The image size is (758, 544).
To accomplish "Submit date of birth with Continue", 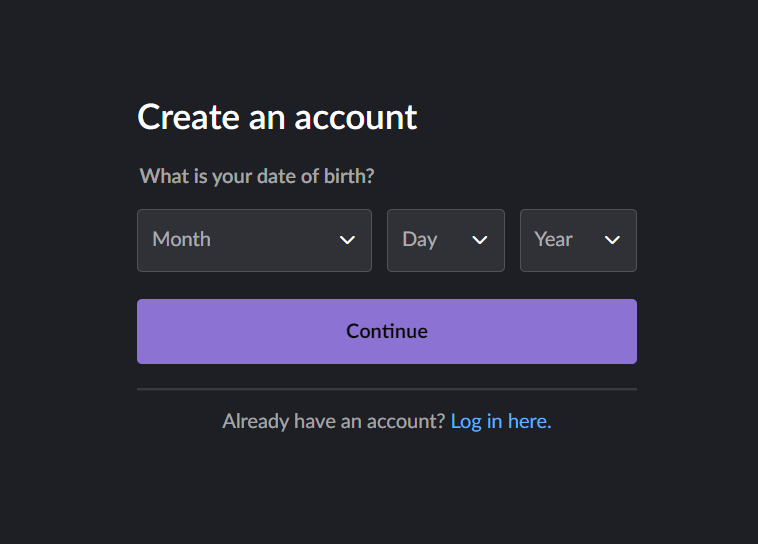I will pyautogui.click(x=386, y=331).
